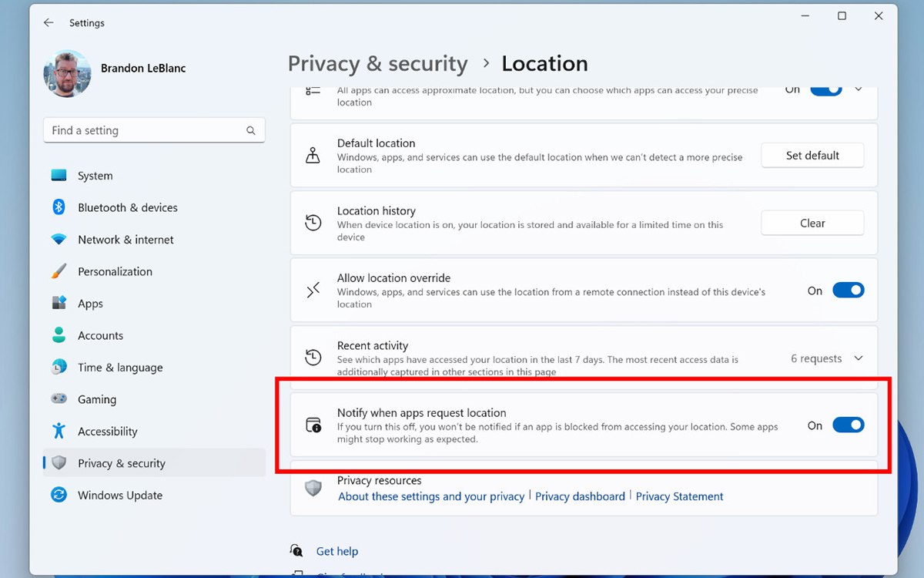Expand the Recent activity 6 requests list

pos(859,358)
